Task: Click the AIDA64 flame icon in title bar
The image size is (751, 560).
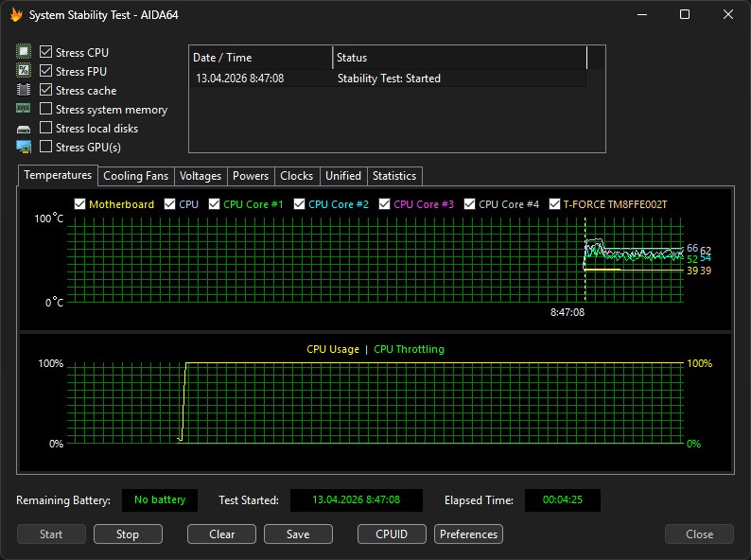Action: (16, 15)
